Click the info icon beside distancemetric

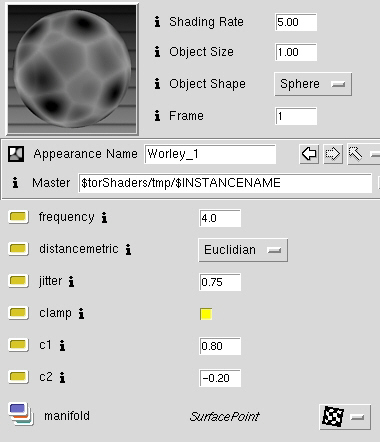(x=128, y=249)
